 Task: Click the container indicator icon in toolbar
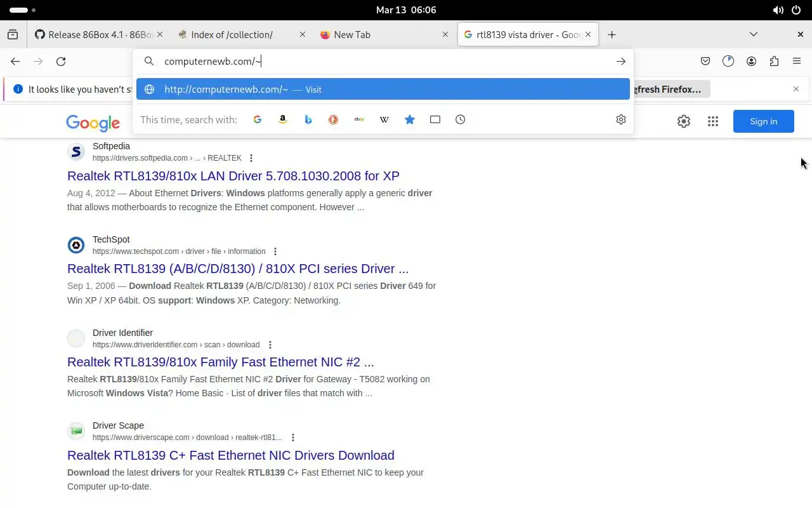click(728, 62)
